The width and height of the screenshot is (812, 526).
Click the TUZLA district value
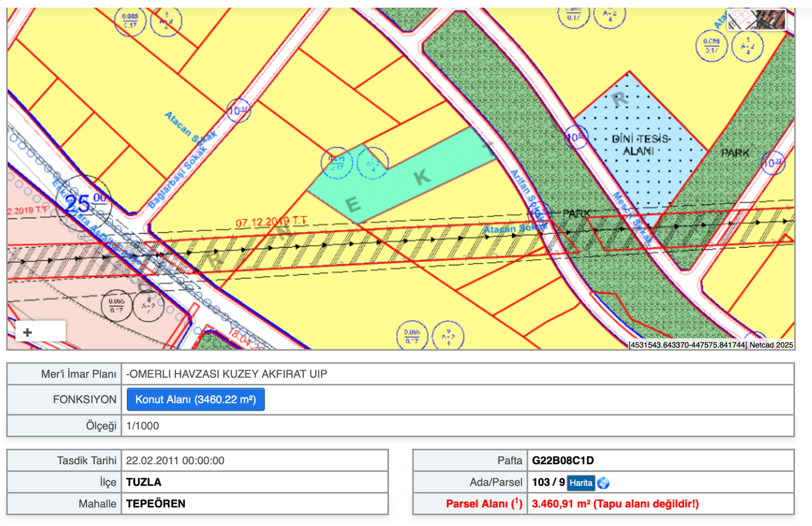(x=144, y=482)
